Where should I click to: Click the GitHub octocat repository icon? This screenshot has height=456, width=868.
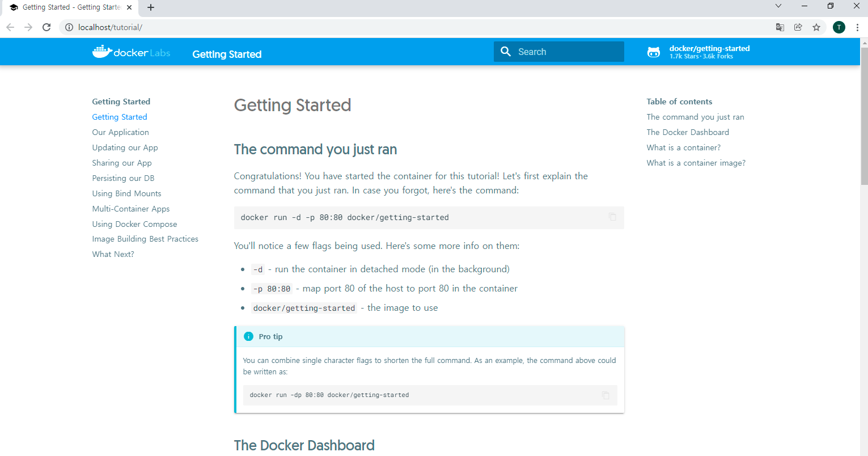[x=654, y=52]
